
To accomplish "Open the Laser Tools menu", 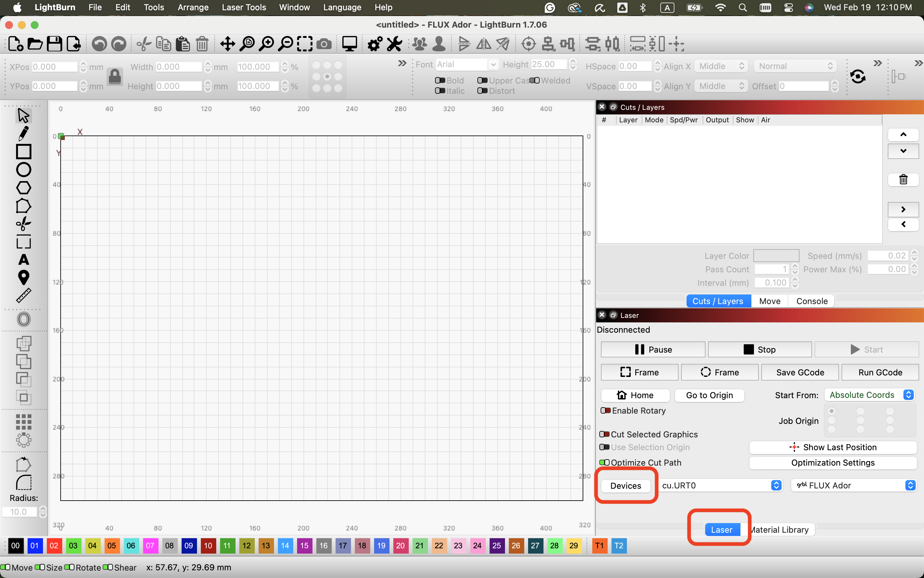I will pyautogui.click(x=244, y=7).
